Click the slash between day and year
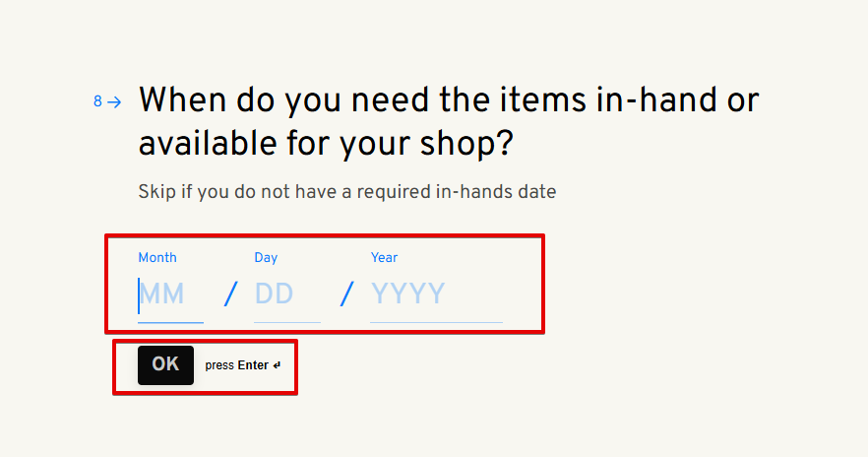This screenshot has height=457, width=868. (346, 294)
